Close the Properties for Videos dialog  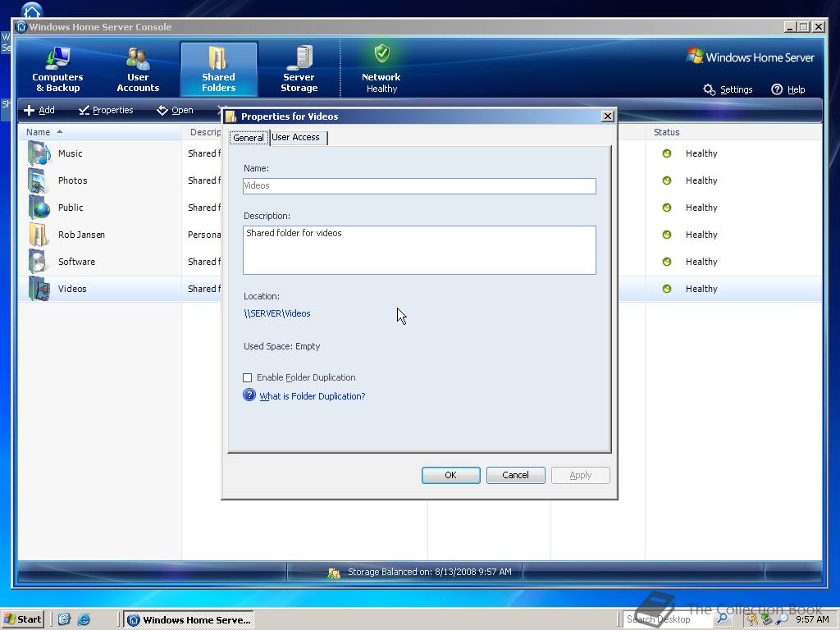(x=608, y=116)
